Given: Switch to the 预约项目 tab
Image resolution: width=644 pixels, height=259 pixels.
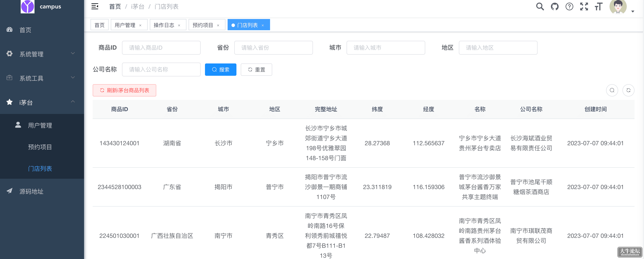Looking at the screenshot, I should 203,25.
